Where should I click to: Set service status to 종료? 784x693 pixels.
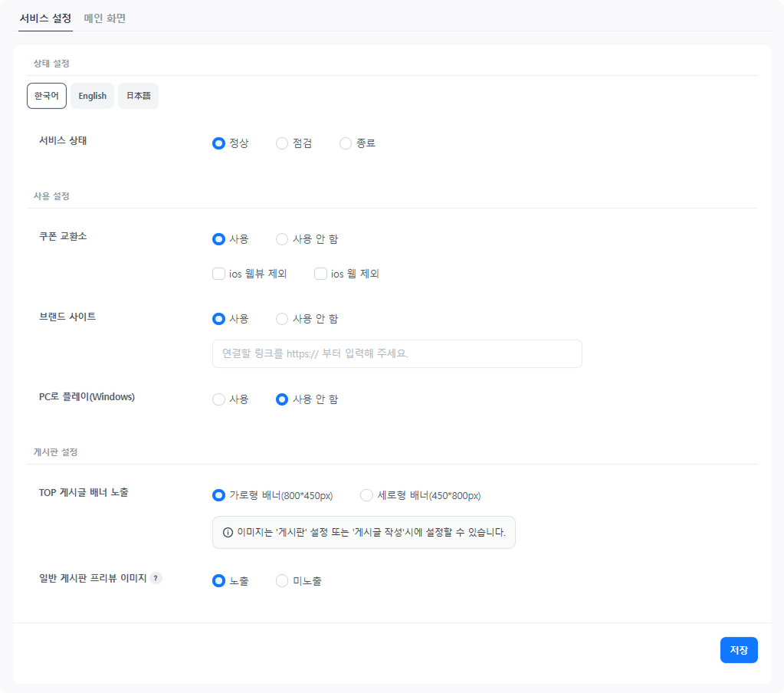346,143
